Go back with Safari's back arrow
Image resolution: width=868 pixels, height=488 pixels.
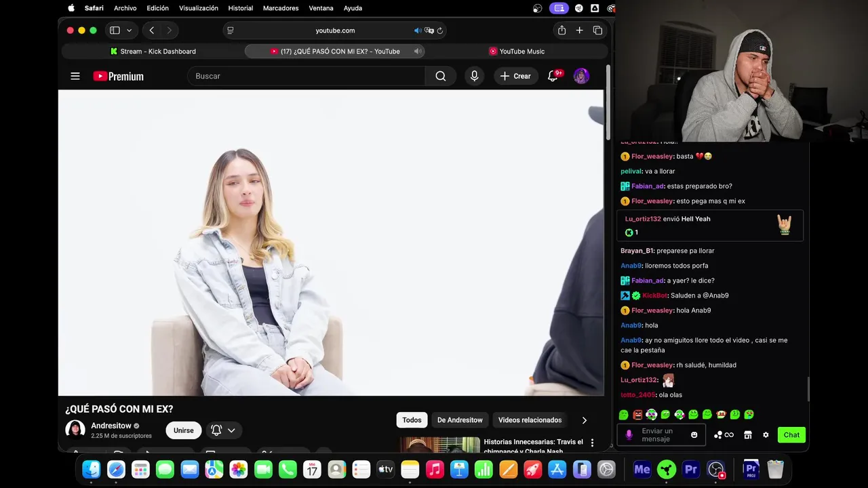pos(152,30)
